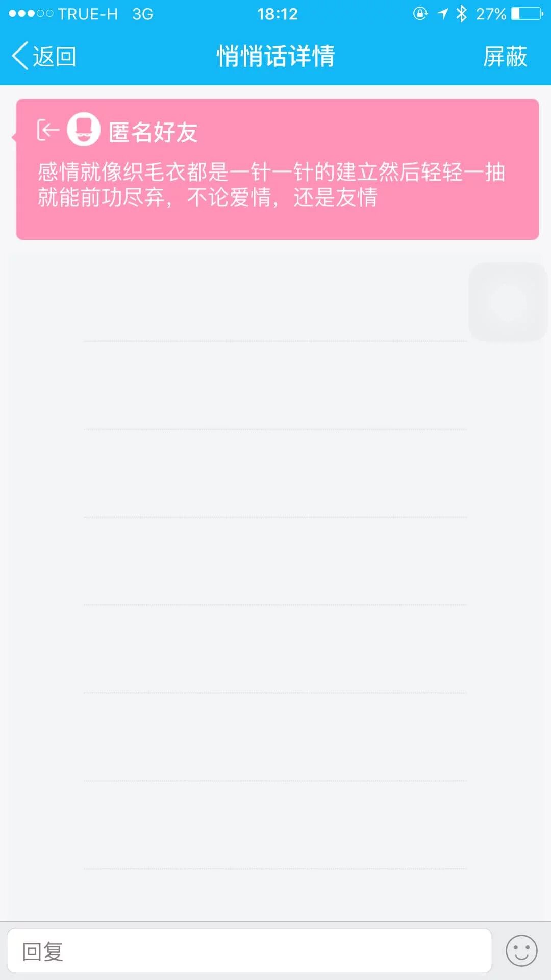This screenshot has width=551, height=980.
Task: Open the anonymous friend's mustache avatar
Action: (84, 130)
